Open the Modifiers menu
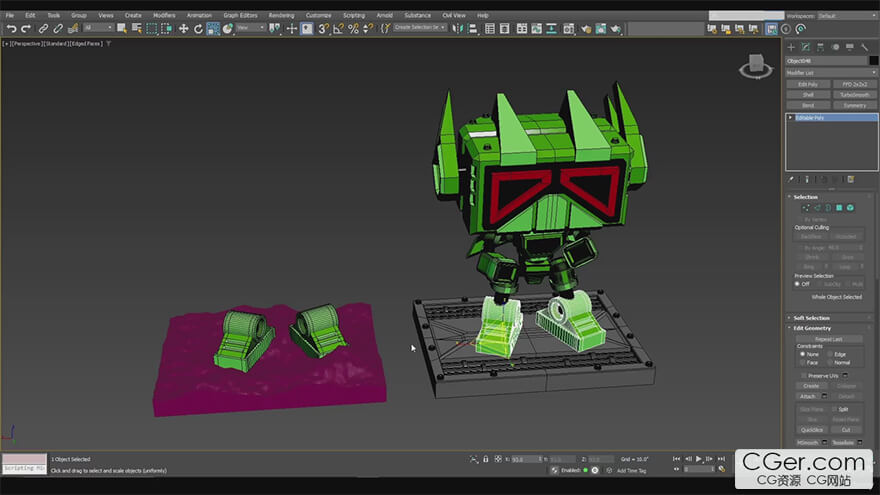 point(164,15)
